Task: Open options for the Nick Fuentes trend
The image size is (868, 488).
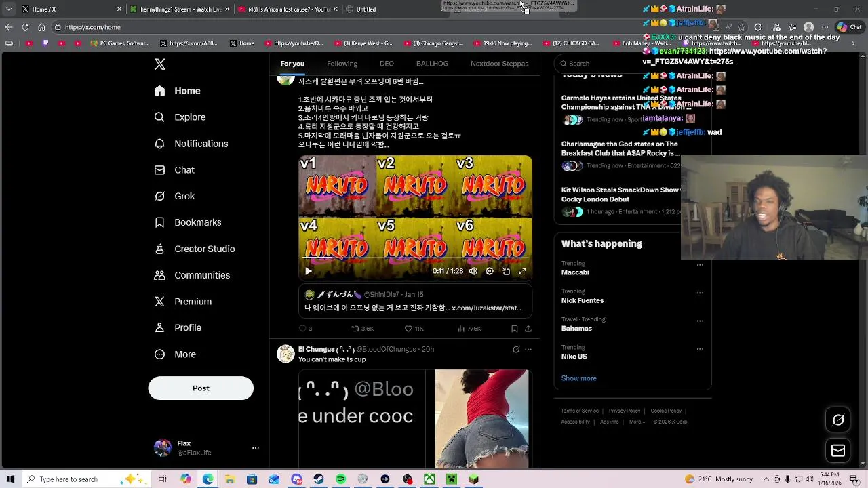Action: click(700, 293)
